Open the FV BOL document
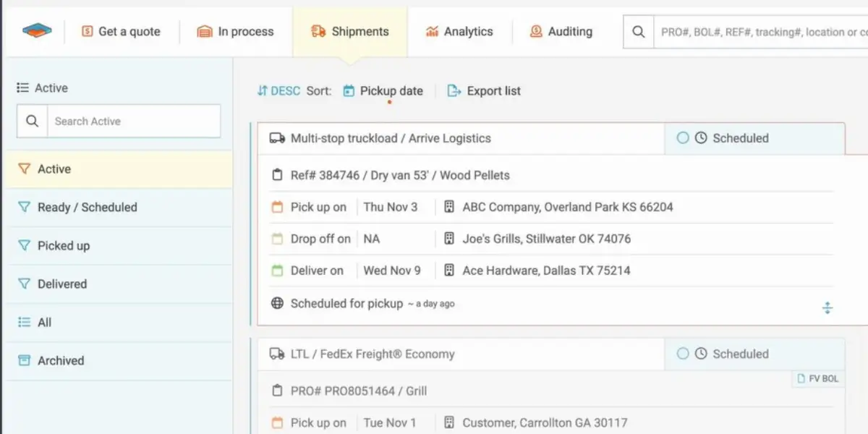868x434 pixels. (817, 378)
